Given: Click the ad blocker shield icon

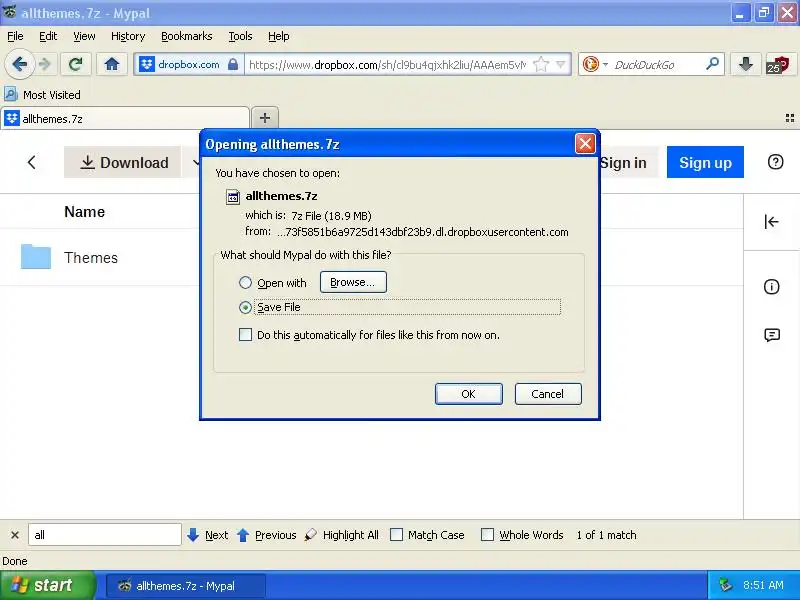Looking at the screenshot, I should [778, 65].
